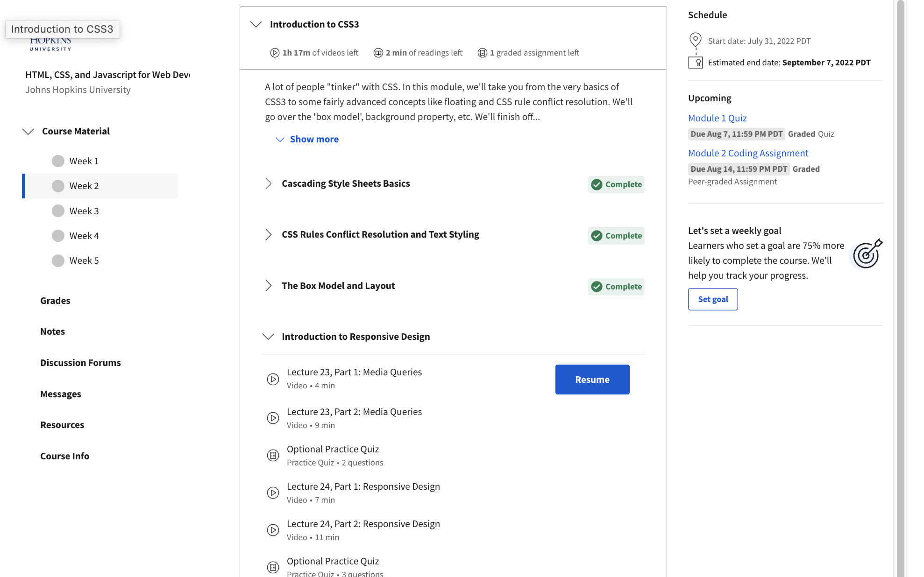Viewport: 924px width, 577px height.
Task: Click the video play icon for Lecture 23 Part 2
Action: (273, 418)
